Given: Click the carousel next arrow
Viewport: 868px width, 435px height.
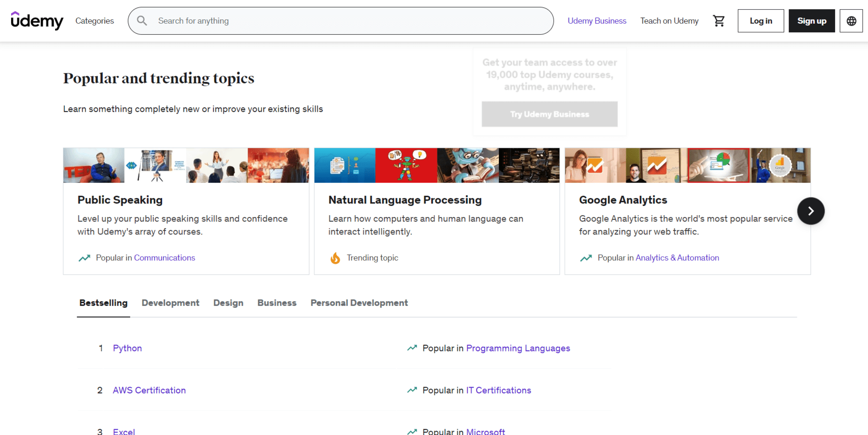Looking at the screenshot, I should [810, 211].
